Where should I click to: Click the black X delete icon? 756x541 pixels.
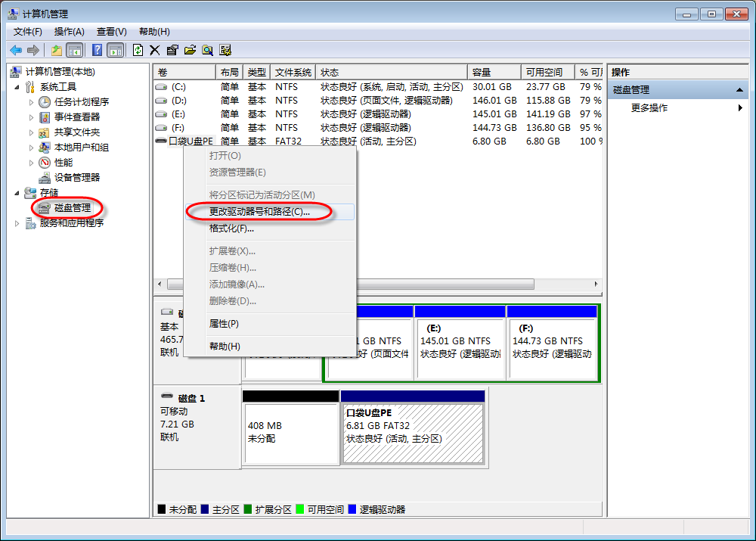(x=155, y=50)
